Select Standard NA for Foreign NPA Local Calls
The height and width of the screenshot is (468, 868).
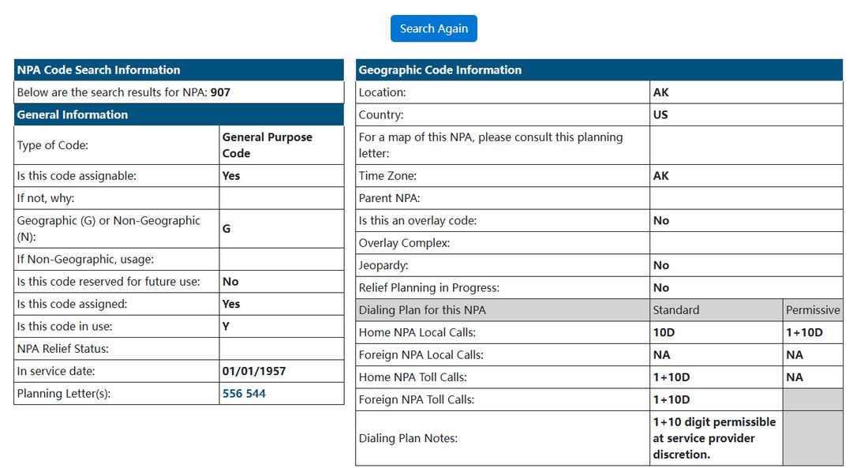click(x=661, y=355)
